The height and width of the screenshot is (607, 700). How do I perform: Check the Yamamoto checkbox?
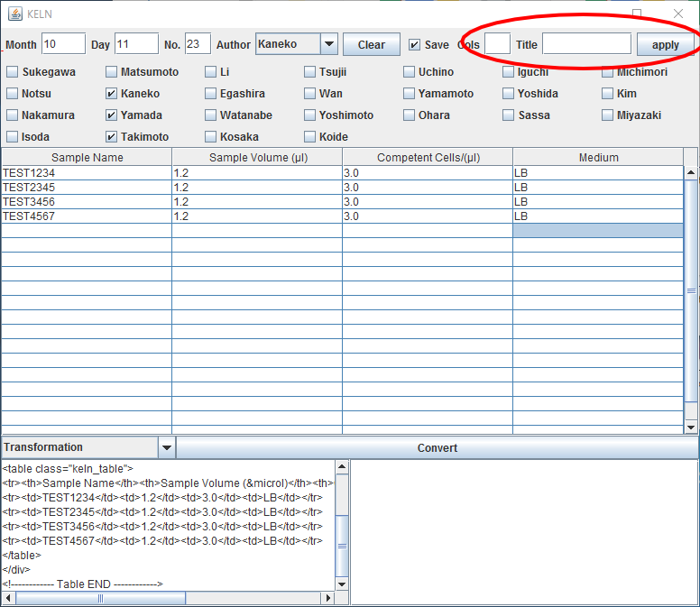(x=409, y=93)
